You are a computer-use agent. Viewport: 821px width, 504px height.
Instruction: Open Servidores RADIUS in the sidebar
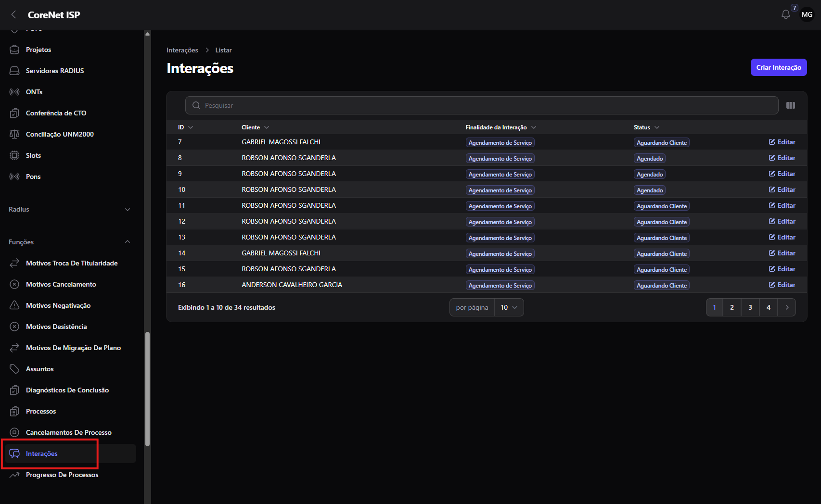[55, 71]
